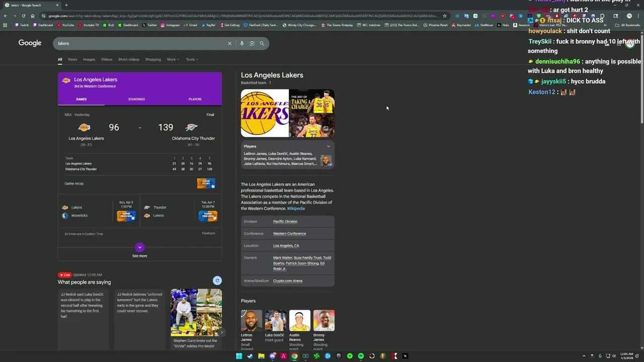
Task: Switch to the Videos search tab
Action: (107, 59)
